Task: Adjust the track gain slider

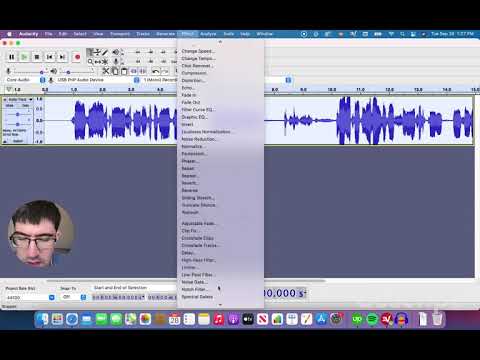Action: [x=18, y=114]
